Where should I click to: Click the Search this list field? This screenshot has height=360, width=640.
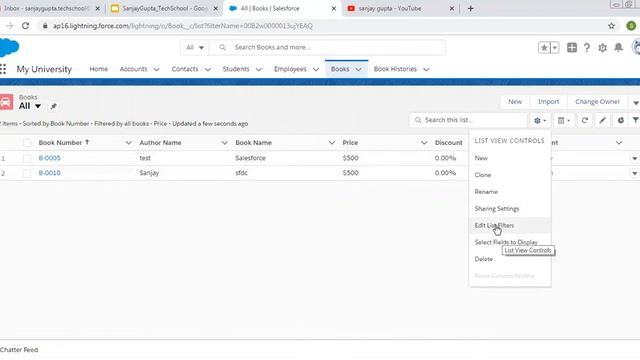coord(468,120)
